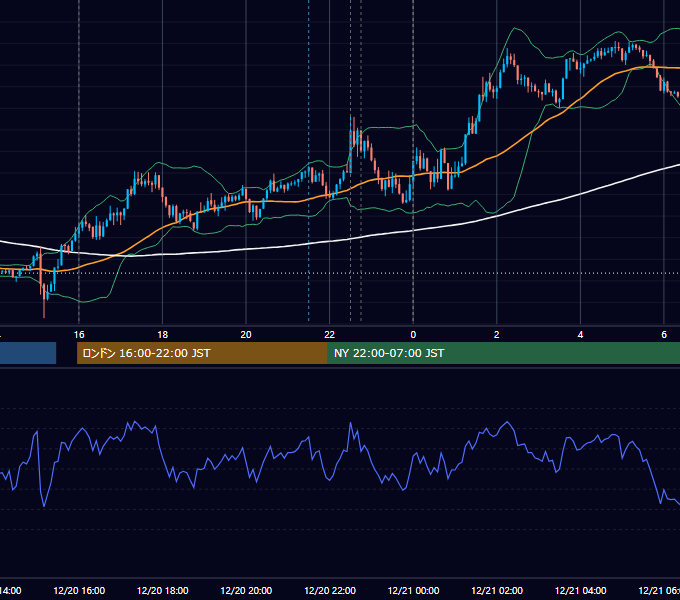Click the 18 hour axis label
This screenshot has height=600, width=680.
pyautogui.click(x=163, y=335)
